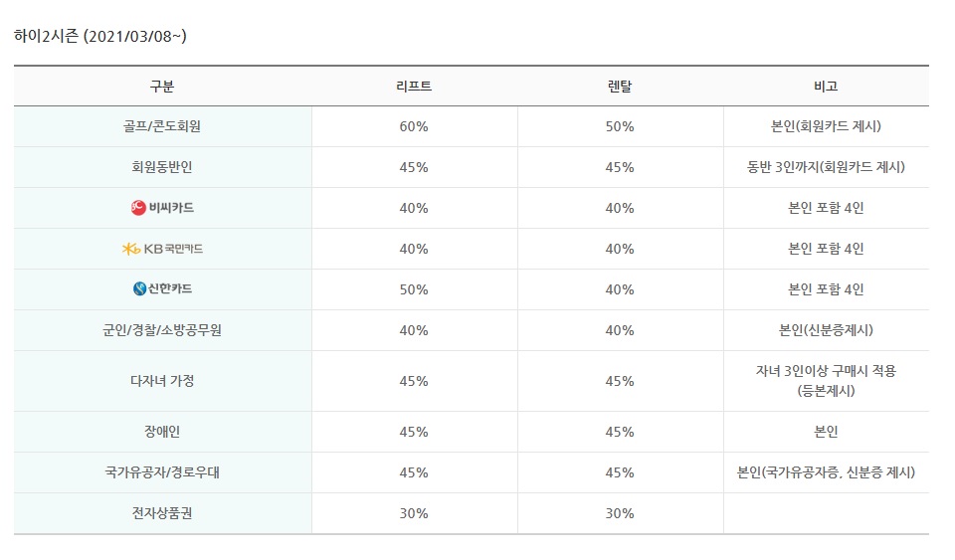955x560 pixels.
Task: Click the 장애인 row label
Action: (x=162, y=432)
